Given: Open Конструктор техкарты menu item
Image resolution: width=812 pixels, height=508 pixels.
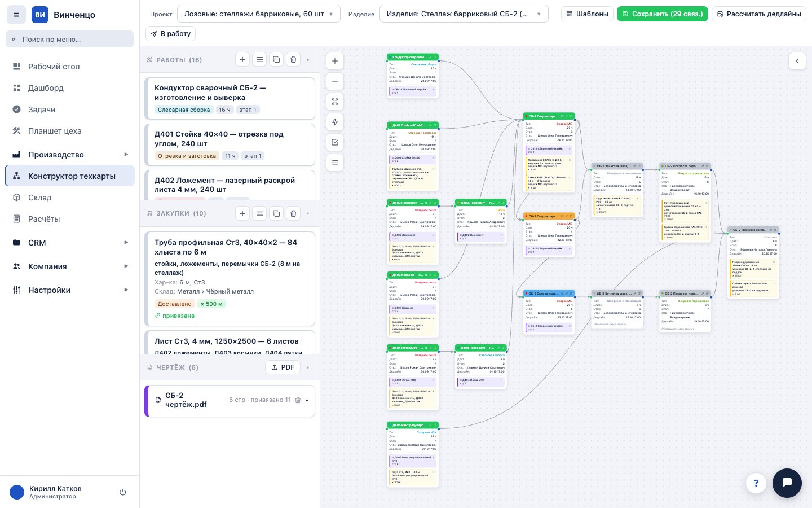Looking at the screenshot, I should coord(70,176).
